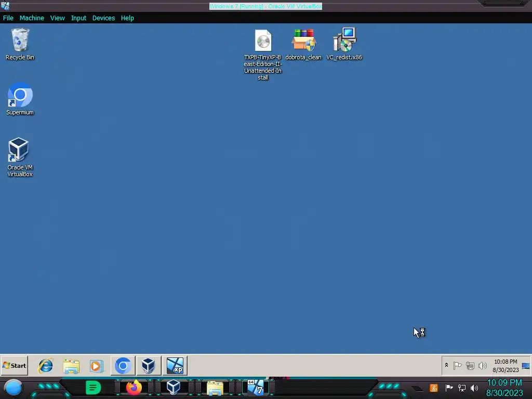
Task: Select the Oracle VM VirtualBox desktop shortcut
Action: click(x=20, y=157)
